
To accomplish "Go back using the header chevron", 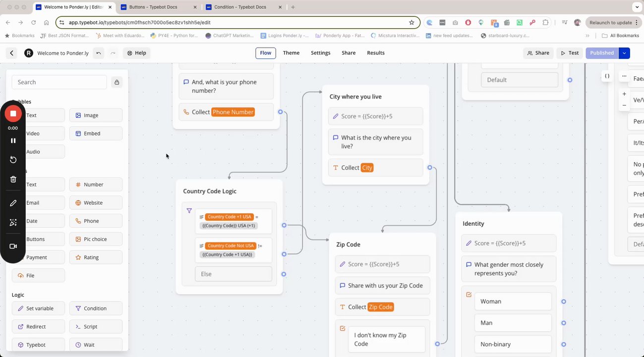I will coord(12,53).
